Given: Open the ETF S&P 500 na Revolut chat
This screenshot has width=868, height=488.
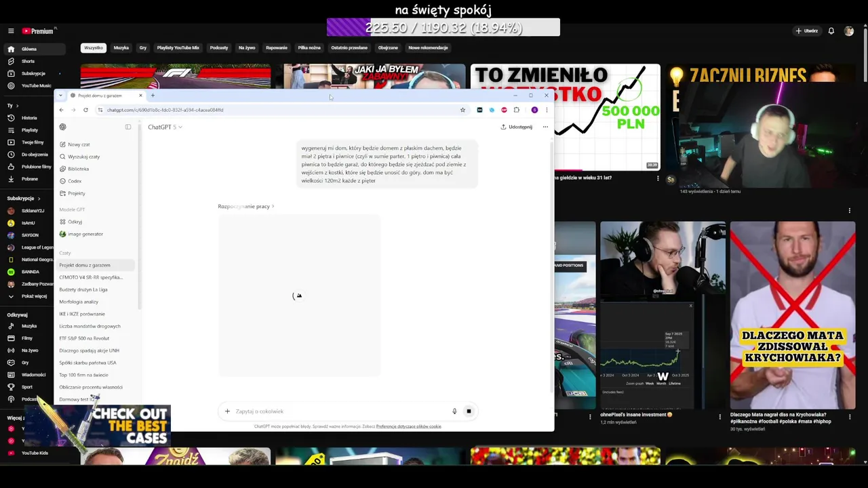Looking at the screenshot, I should click(84, 338).
